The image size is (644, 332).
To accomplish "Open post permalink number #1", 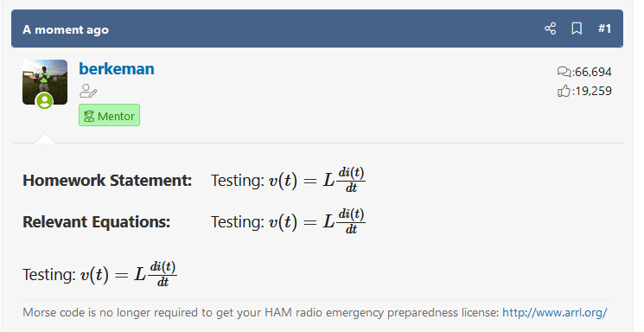I will (604, 29).
